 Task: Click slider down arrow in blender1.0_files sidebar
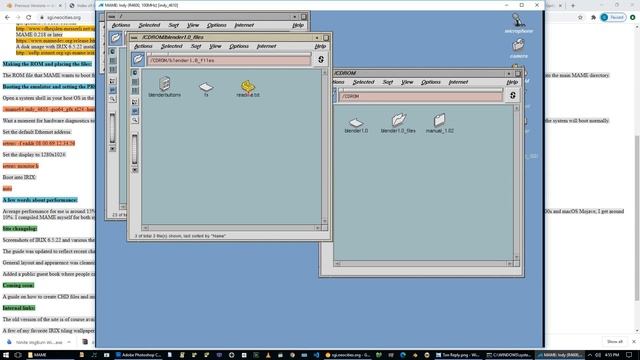click(x=135, y=170)
